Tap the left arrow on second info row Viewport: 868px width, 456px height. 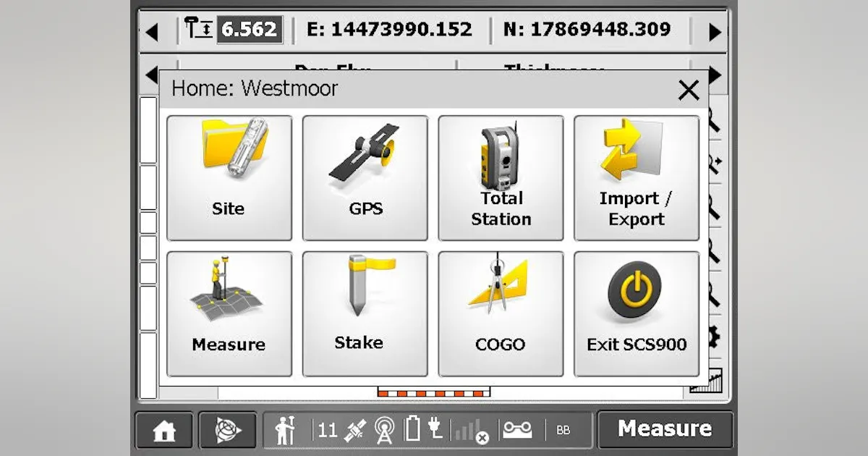(151, 74)
